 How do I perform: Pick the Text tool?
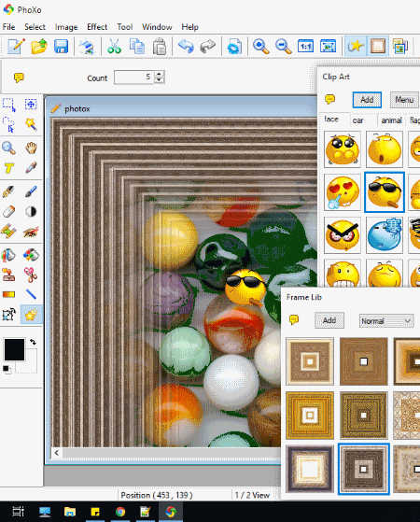click(9, 168)
